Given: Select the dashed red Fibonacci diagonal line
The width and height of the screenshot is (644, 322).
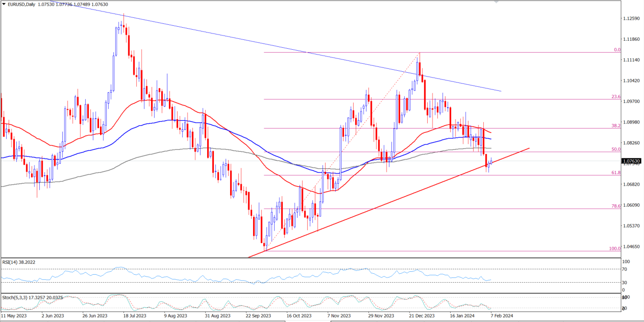Looking at the screenshot, I should coord(364,120).
